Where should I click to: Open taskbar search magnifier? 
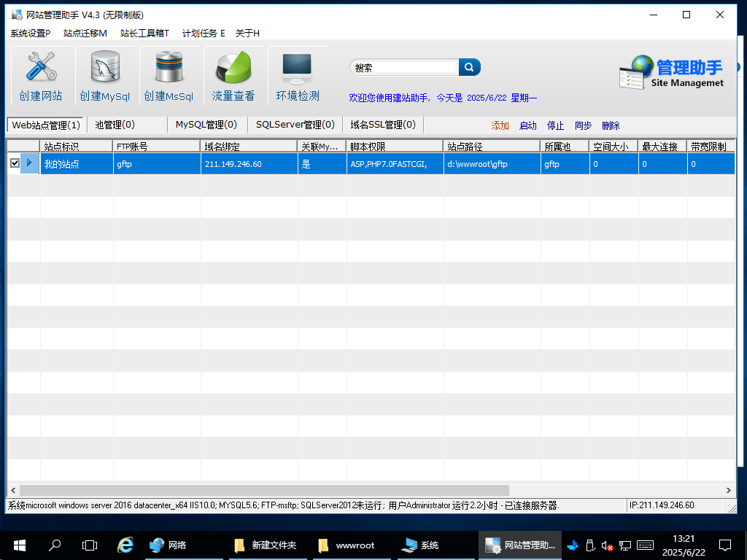55,545
